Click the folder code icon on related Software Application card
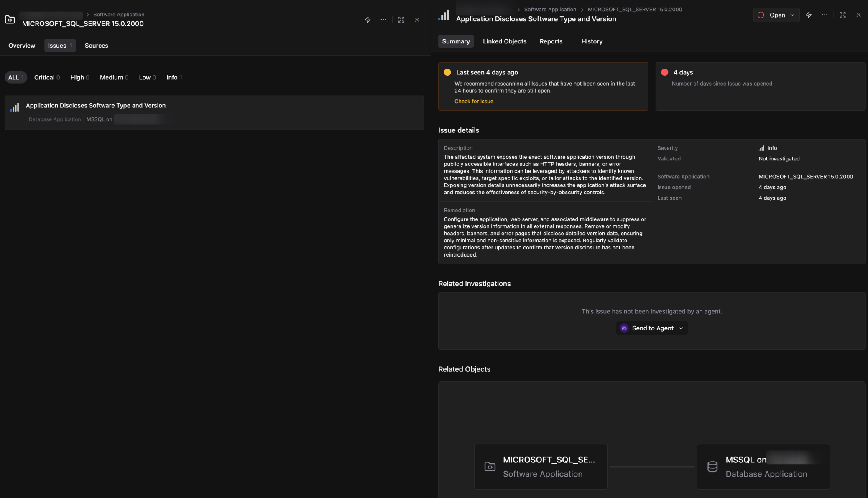This screenshot has width=868, height=498. point(490,467)
